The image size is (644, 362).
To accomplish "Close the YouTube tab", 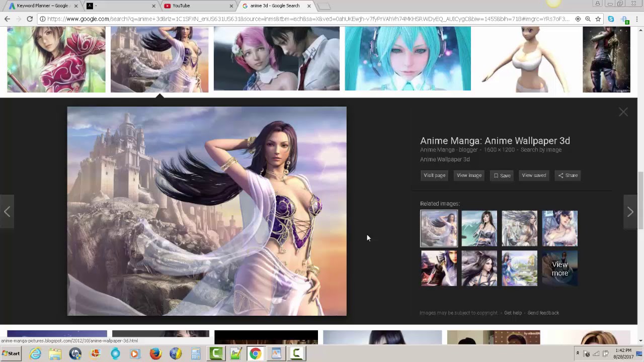I will [231, 6].
